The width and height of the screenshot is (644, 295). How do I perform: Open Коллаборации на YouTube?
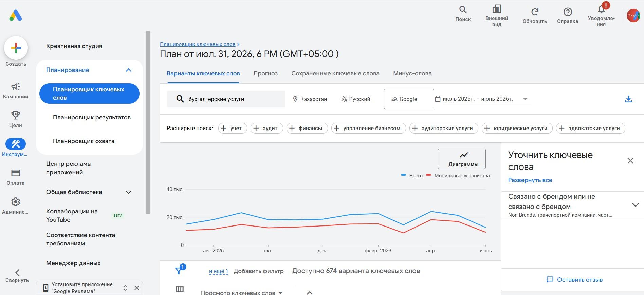(x=72, y=215)
